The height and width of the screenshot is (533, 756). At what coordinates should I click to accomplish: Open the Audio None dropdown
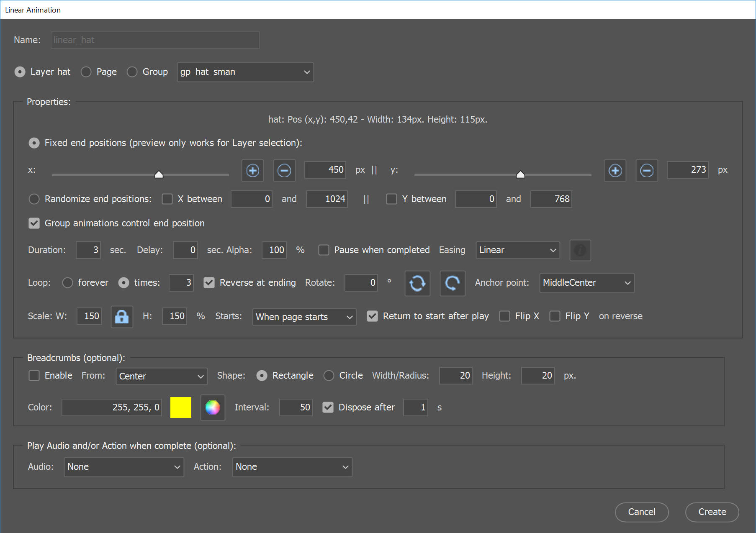coord(124,467)
